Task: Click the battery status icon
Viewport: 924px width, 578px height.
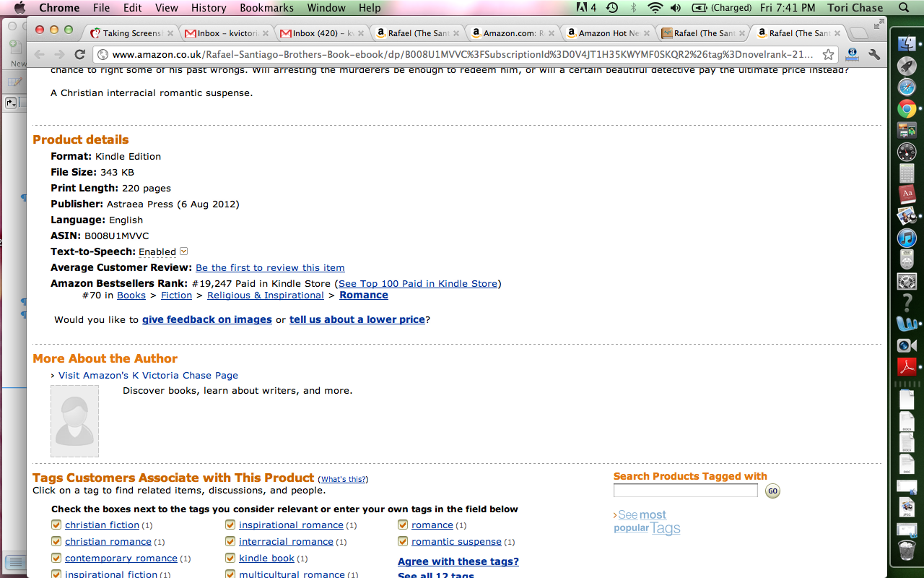Action: click(699, 8)
